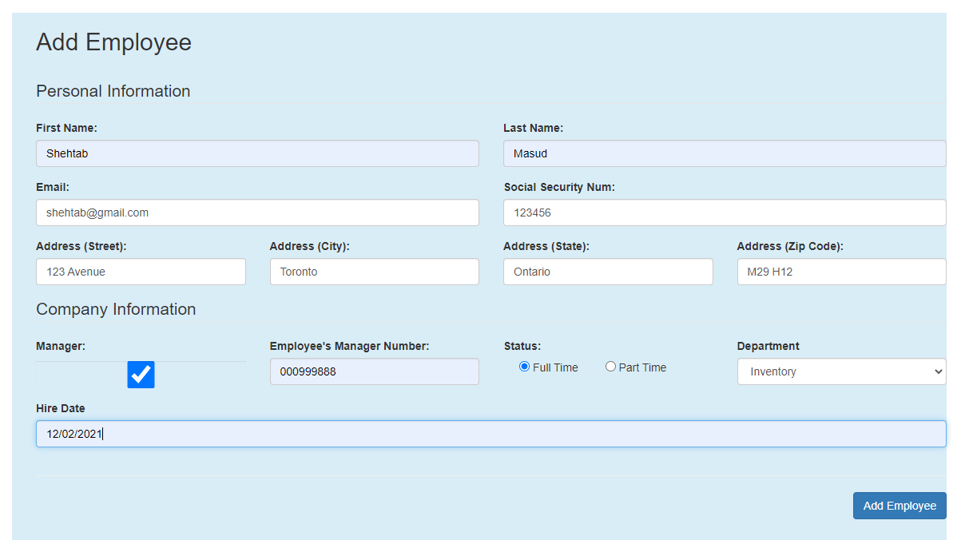Screen dimensions: 973x560
Task: Click the Full Time status label text
Action: [555, 367]
